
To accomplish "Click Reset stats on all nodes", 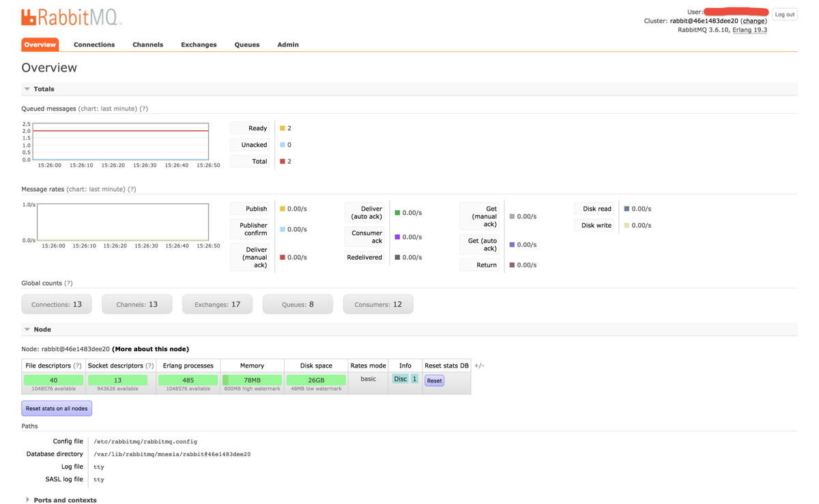I will 57,409.
